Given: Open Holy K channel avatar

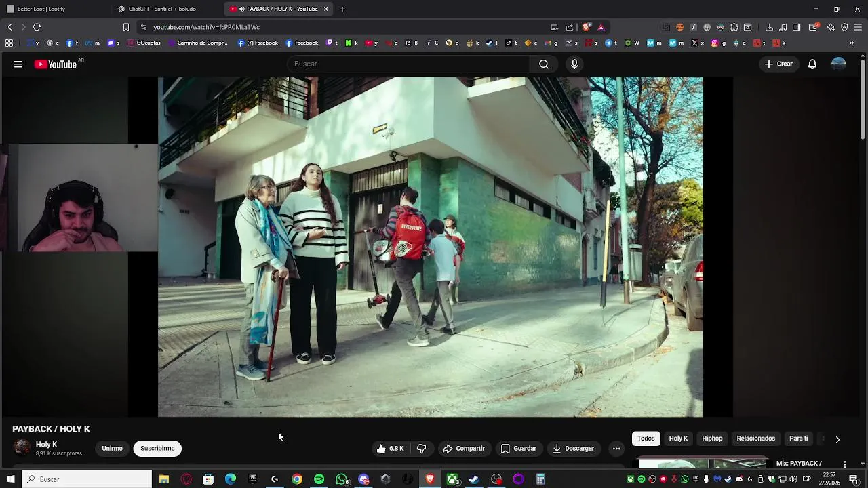Looking at the screenshot, I should pyautogui.click(x=22, y=448).
